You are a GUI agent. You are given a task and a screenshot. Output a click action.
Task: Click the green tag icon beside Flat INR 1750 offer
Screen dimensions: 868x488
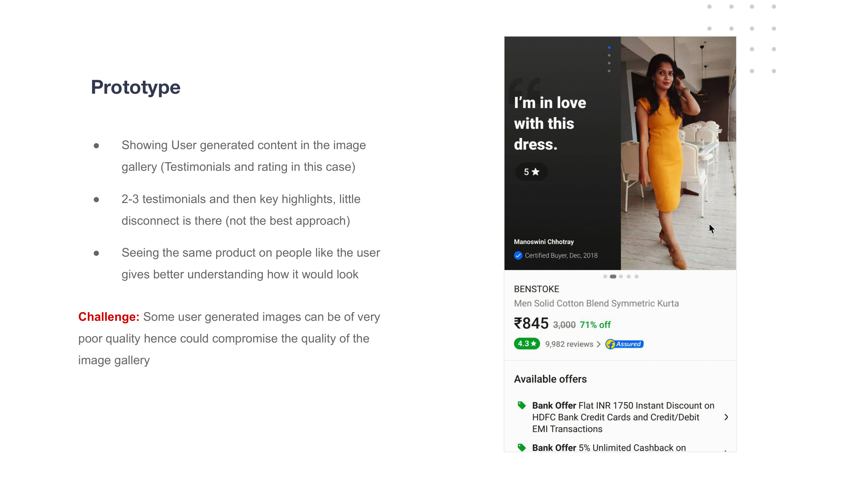[x=522, y=405]
